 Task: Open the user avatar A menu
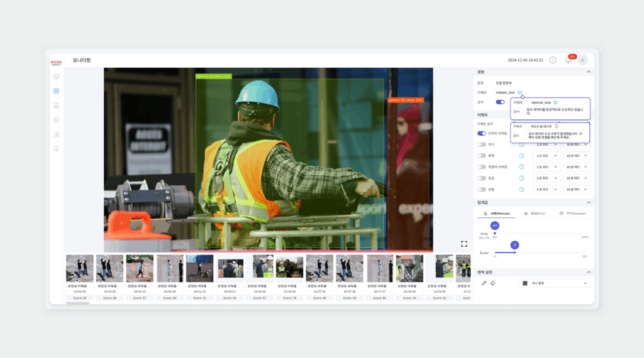[582, 60]
